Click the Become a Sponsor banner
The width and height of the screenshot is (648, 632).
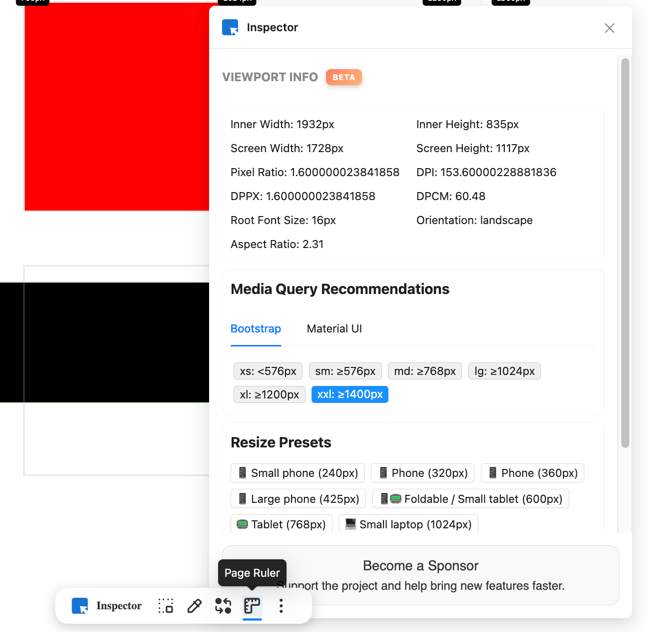coord(420,575)
